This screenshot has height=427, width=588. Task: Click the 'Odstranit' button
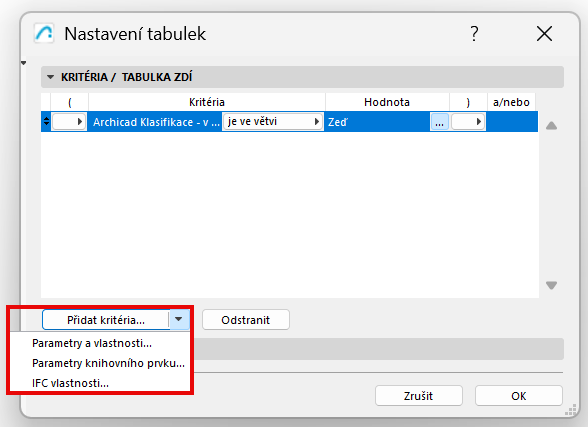tap(246, 320)
